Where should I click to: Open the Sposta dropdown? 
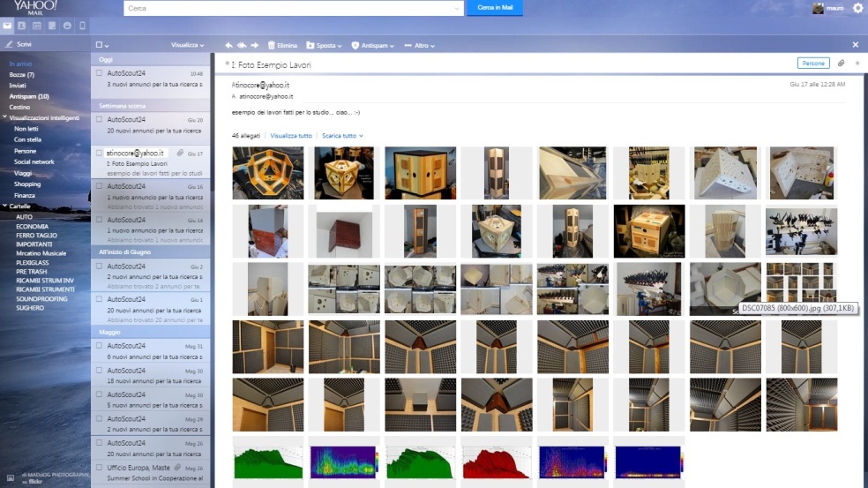click(x=324, y=45)
